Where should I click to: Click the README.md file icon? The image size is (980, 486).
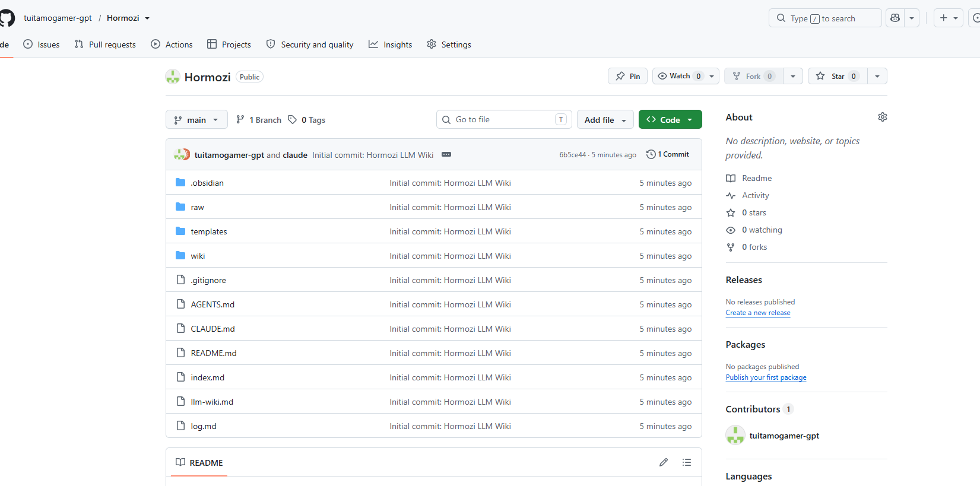pyautogui.click(x=180, y=352)
